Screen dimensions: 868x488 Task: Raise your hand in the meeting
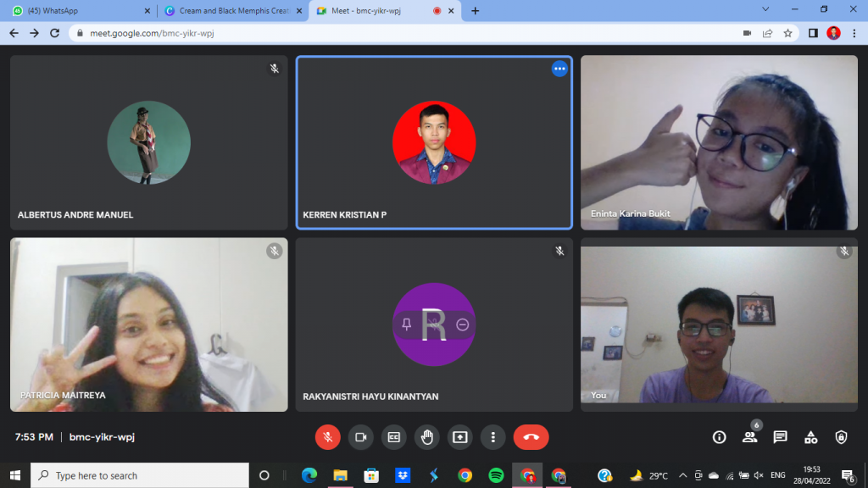pyautogui.click(x=427, y=437)
